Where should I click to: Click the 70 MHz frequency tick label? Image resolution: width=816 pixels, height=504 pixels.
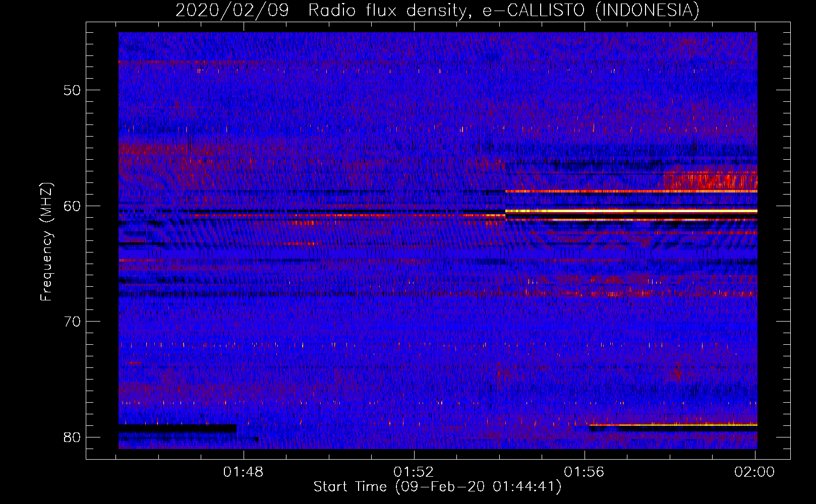point(72,322)
